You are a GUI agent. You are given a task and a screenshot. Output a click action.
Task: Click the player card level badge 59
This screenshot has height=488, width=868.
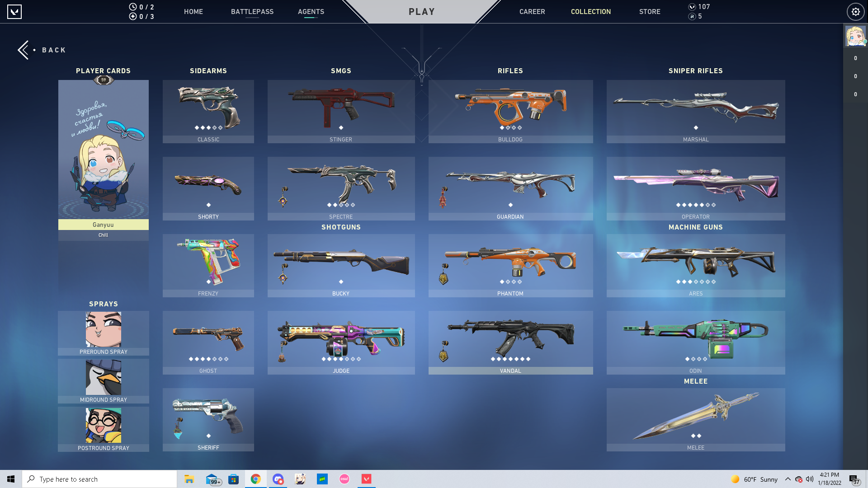coord(104,80)
